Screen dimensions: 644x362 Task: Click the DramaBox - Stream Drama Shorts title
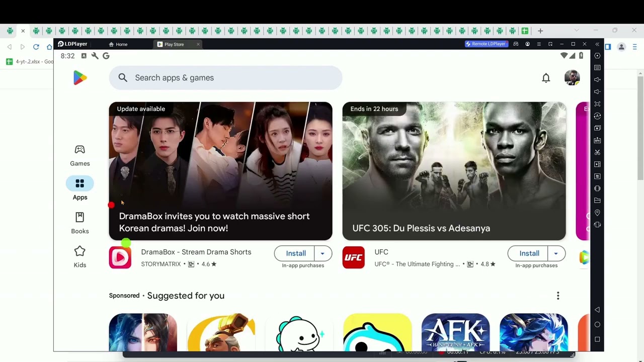[x=196, y=252]
